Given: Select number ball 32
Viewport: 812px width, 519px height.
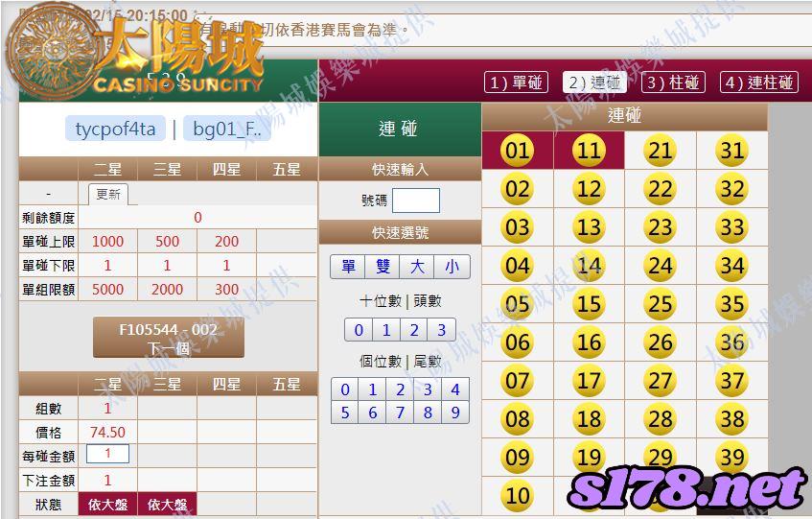Looking at the screenshot, I should click(x=732, y=189).
